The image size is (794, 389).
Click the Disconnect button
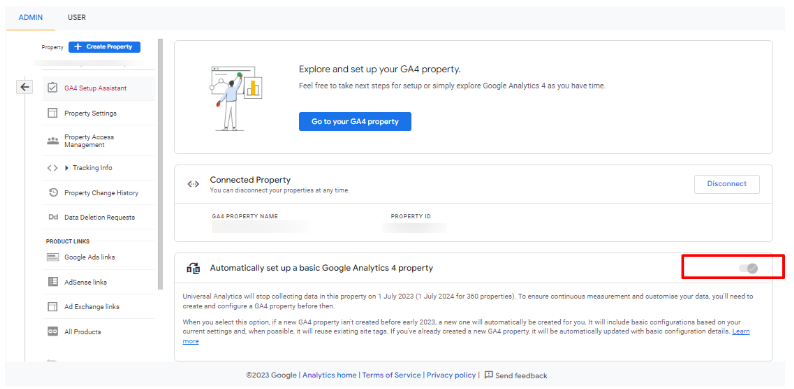click(x=727, y=184)
